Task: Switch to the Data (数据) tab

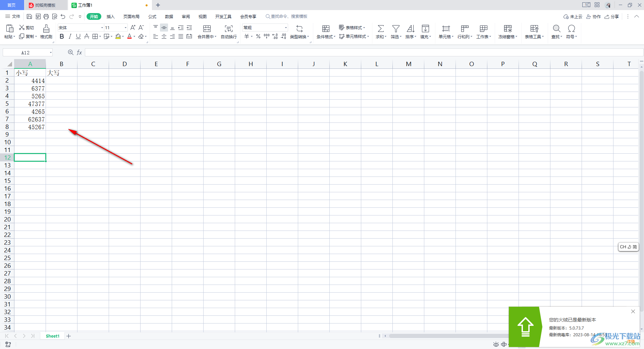Action: point(169,16)
